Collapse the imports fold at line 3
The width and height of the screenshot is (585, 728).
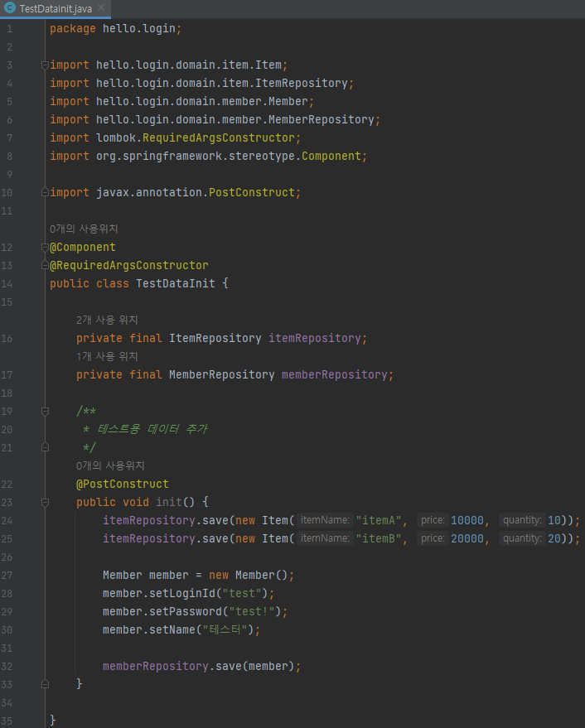(45, 65)
